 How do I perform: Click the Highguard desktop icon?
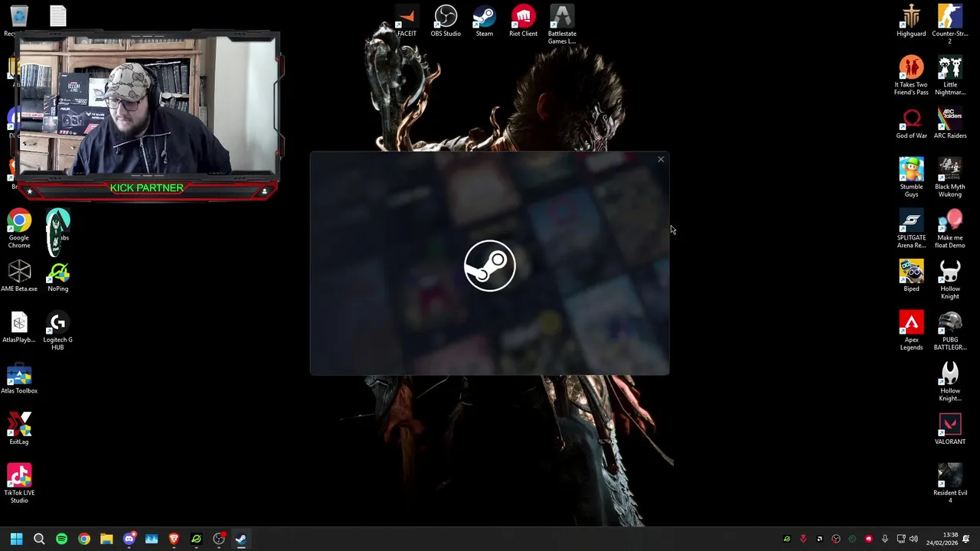coord(911,21)
